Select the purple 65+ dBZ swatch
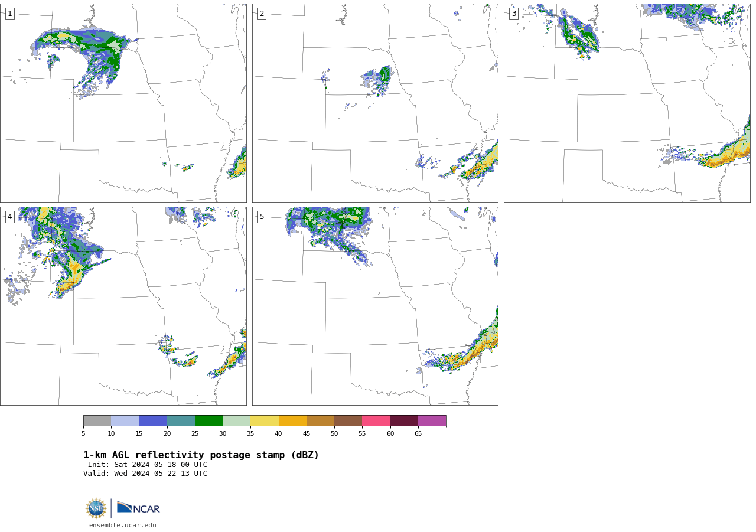 coord(432,420)
